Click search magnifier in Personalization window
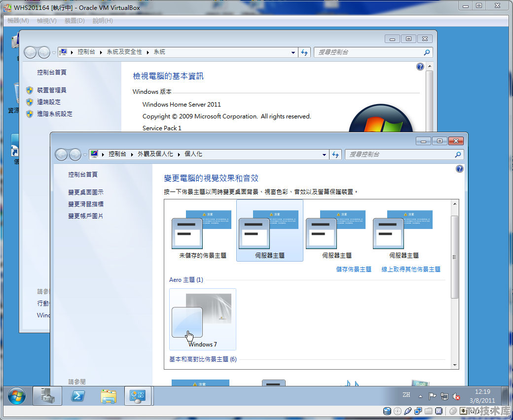 pos(458,154)
